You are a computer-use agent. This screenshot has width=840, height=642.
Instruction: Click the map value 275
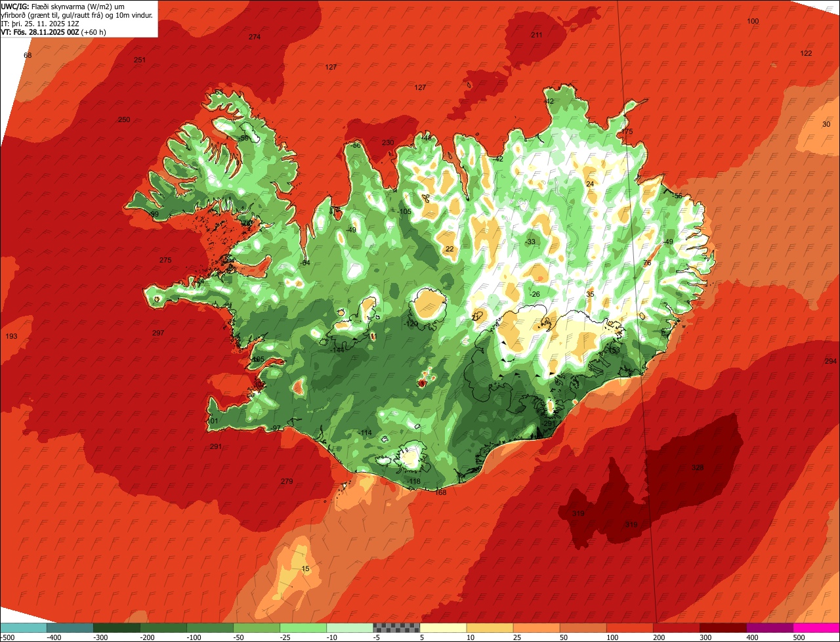[165, 260]
